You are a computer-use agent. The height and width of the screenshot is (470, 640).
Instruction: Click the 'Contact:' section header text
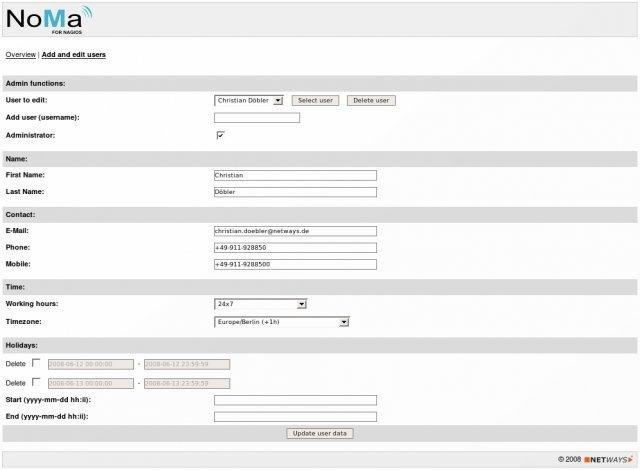(x=20, y=215)
